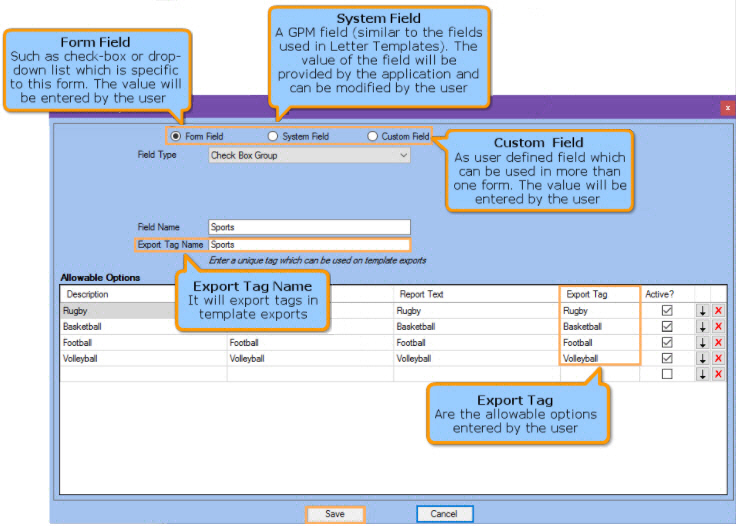
Task: Select the System Field radio button
Action: click(x=272, y=136)
